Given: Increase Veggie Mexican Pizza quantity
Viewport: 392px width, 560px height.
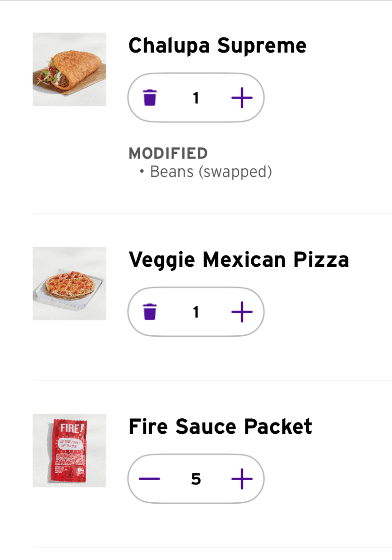Looking at the screenshot, I should (242, 312).
